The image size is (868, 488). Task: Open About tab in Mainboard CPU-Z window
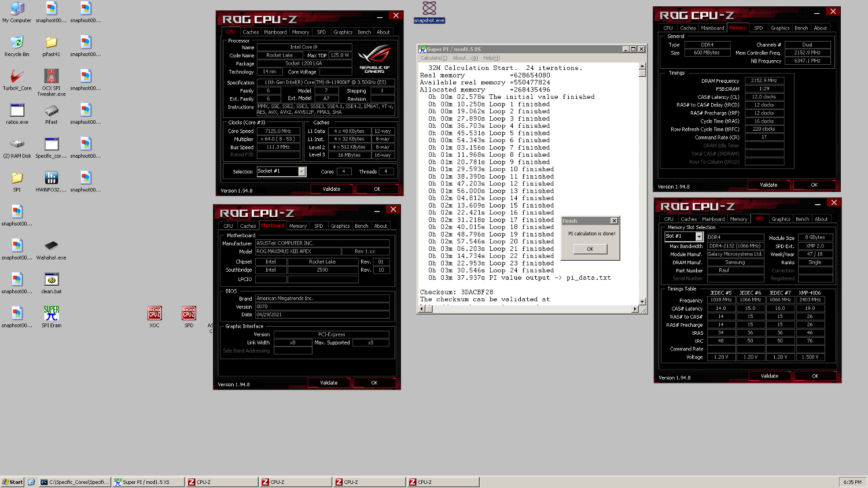tap(381, 226)
